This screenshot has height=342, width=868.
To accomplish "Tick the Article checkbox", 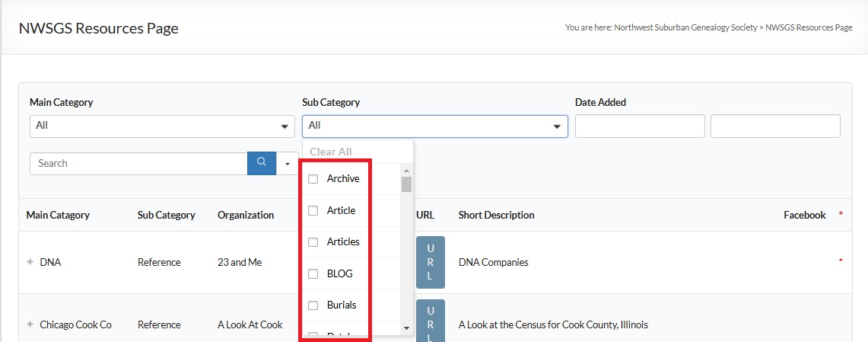I will 313,211.
